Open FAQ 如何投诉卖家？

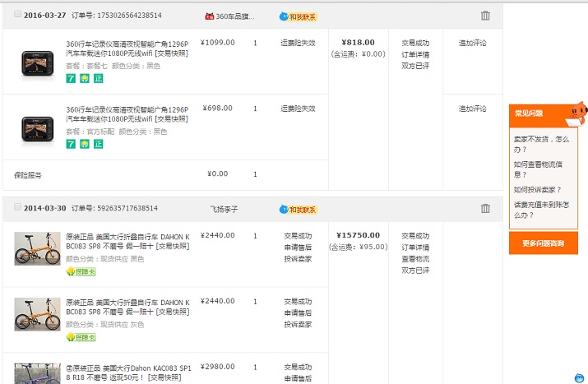pyautogui.click(x=537, y=190)
